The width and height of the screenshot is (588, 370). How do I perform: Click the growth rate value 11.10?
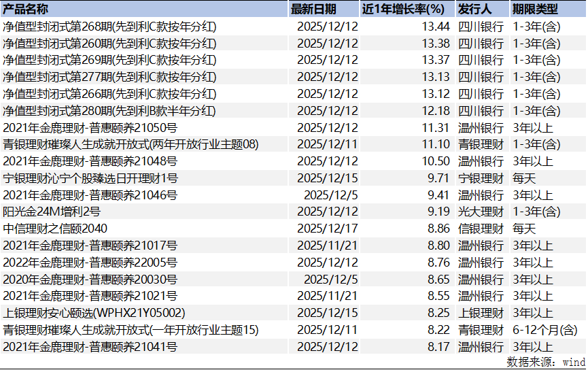click(x=436, y=144)
